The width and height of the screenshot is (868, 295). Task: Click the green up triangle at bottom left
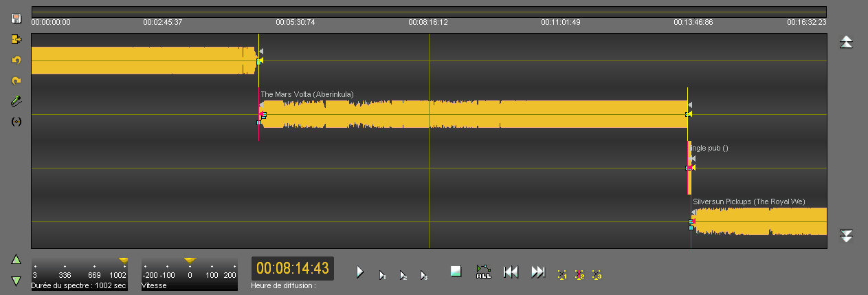click(16, 259)
